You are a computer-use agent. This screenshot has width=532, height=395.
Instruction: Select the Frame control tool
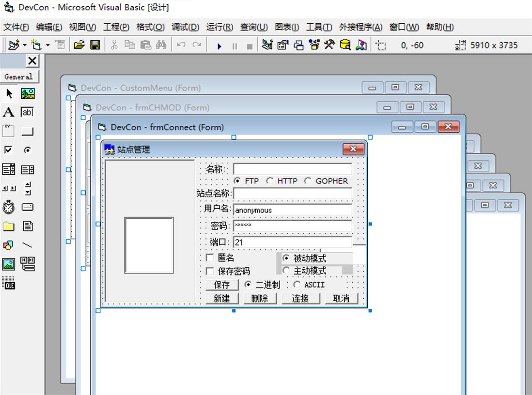pos(9,131)
